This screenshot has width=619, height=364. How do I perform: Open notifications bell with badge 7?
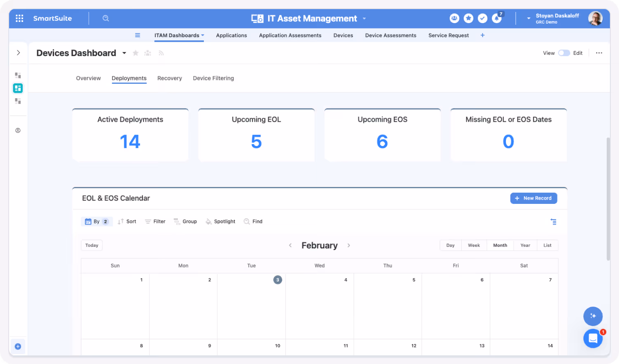coord(497,18)
